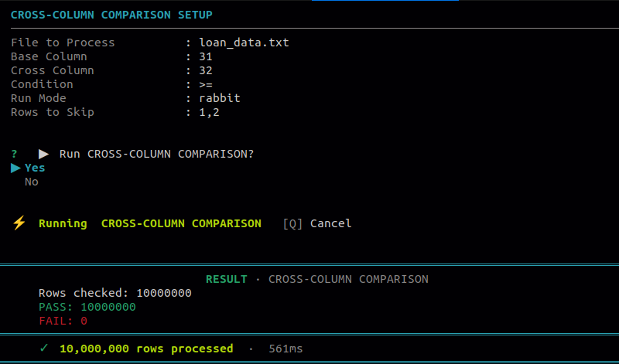Viewport: 619px width, 364px height.
Task: Click the 'Run Mode' label
Action: (38, 98)
